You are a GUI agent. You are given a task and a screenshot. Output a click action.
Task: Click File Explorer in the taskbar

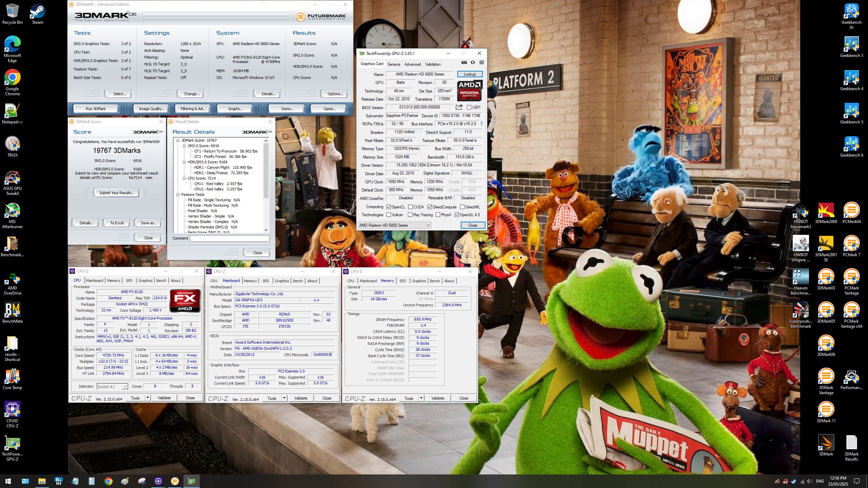pos(42,481)
